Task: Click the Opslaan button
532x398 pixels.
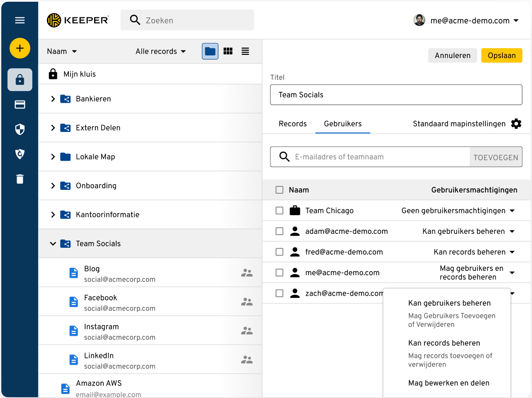Action: [x=502, y=55]
